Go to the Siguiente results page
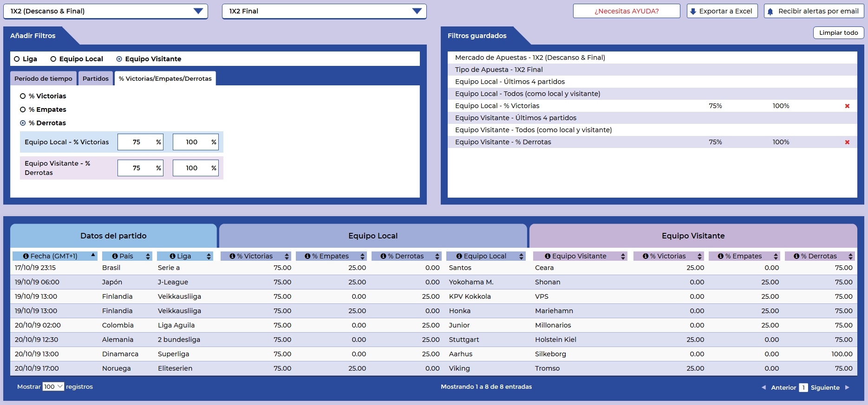Image resolution: width=868 pixels, height=405 pixels. coord(825,387)
